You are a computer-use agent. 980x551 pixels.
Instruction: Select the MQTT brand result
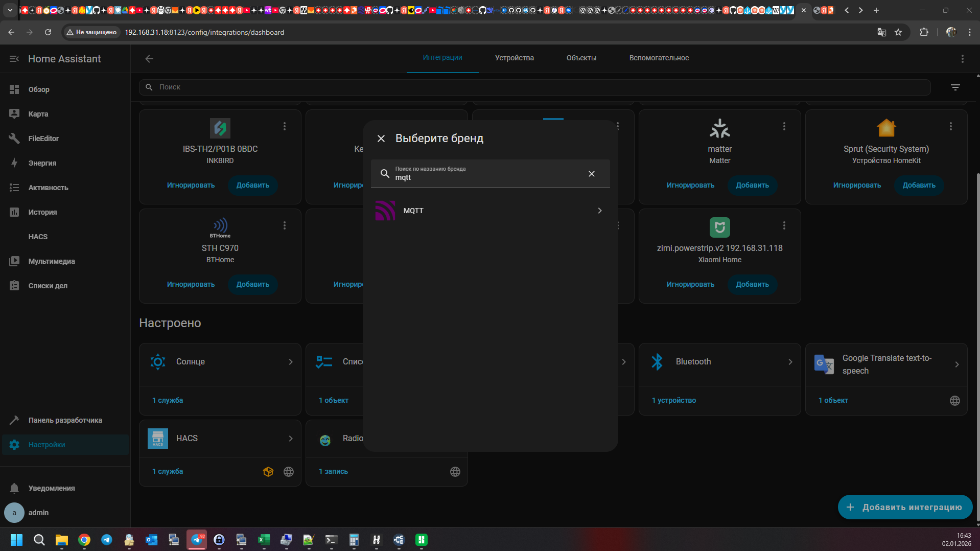click(x=489, y=211)
